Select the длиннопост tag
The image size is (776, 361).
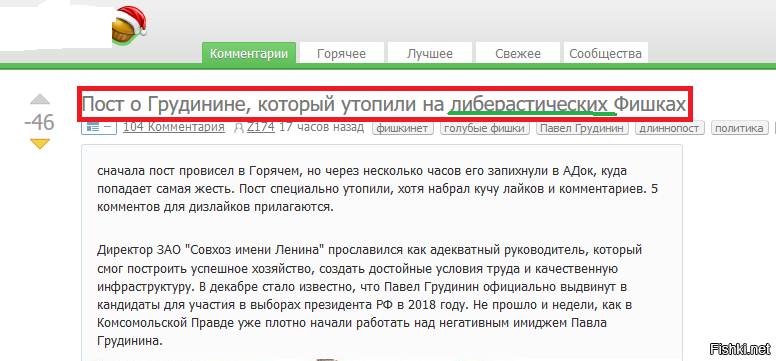coord(670,128)
